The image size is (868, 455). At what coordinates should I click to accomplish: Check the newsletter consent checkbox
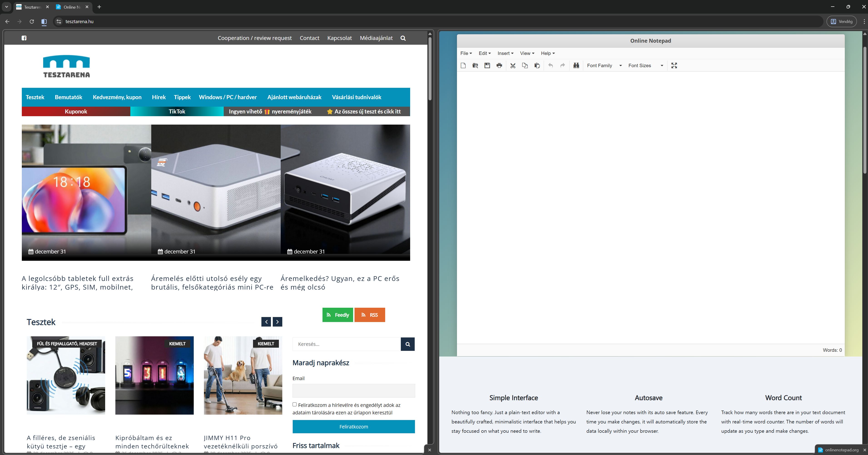pos(295,404)
